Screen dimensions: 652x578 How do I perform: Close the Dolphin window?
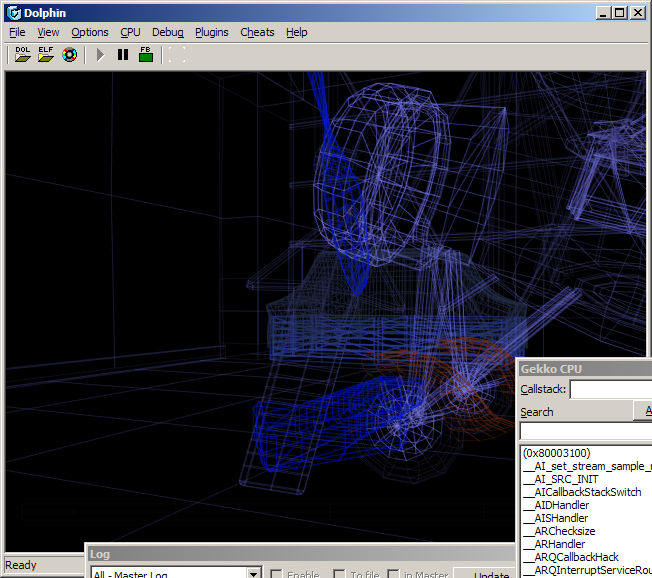click(637, 13)
